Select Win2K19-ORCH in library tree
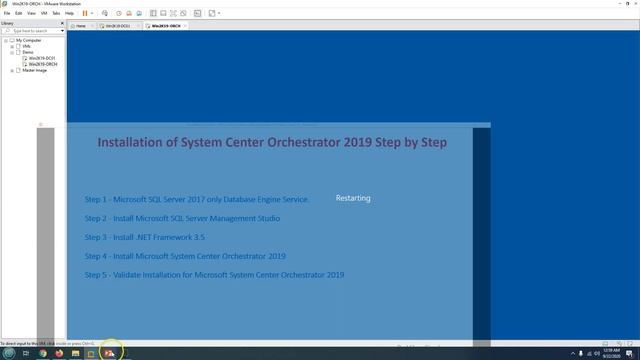 43,64
